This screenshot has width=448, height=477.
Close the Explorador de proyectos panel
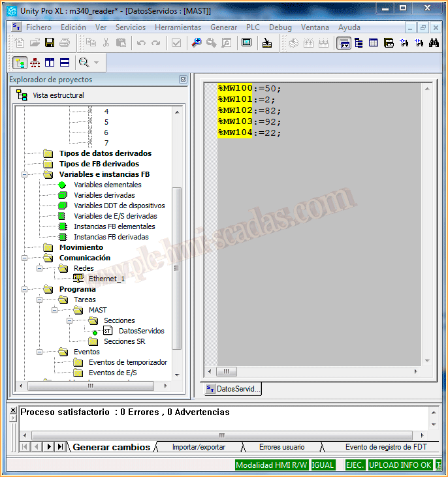pyautogui.click(x=183, y=80)
